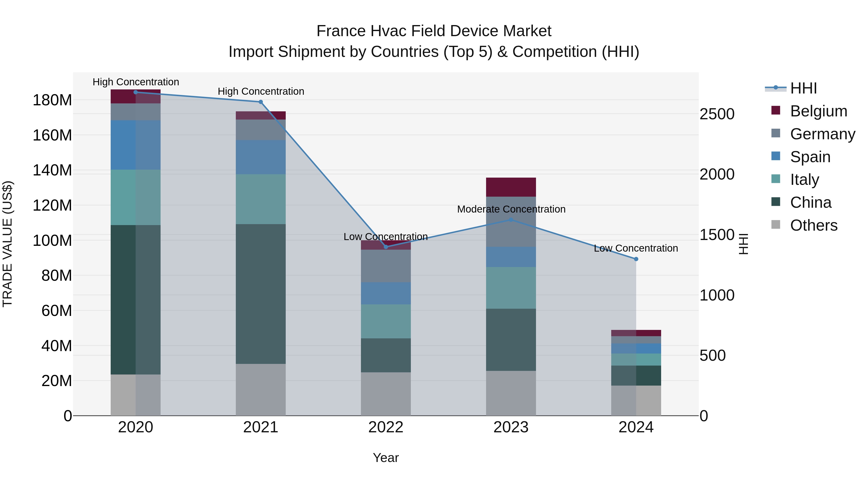Screen dimensions: 868x488
Task: Select the 2024 HHI data point
Action: coord(636,259)
